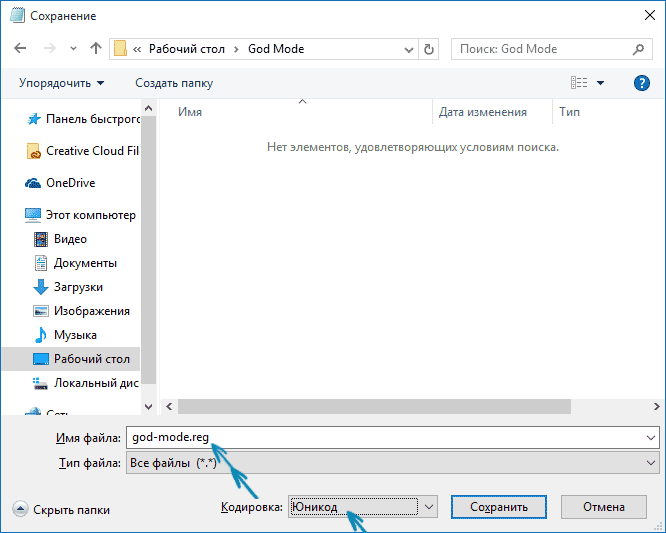The height and width of the screenshot is (533, 666).
Task: Close the Сохранение dialog
Action: click(x=649, y=16)
